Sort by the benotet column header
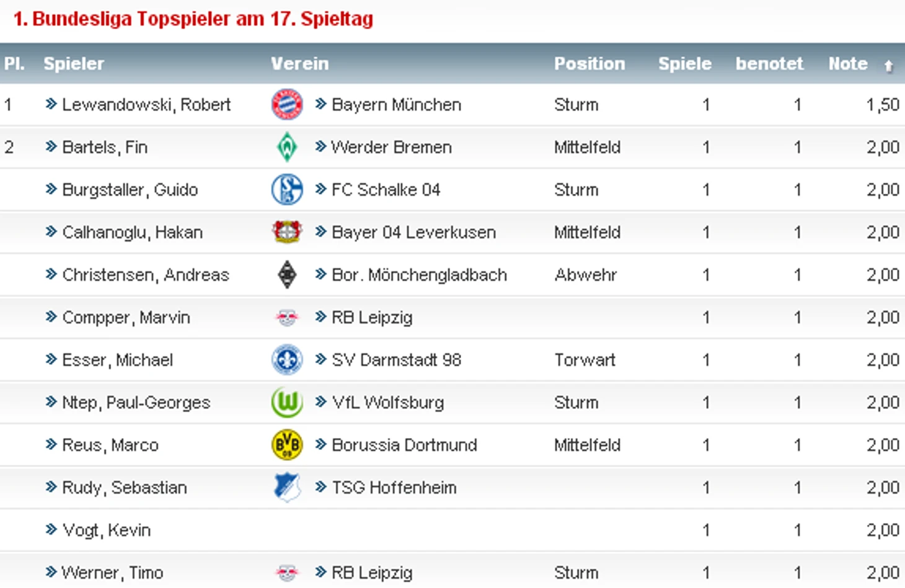This screenshot has width=905, height=588. pos(769,64)
